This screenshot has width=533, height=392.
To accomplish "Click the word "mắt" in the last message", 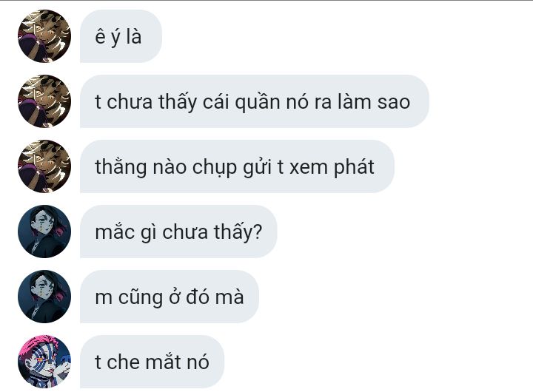I will [x=163, y=362].
